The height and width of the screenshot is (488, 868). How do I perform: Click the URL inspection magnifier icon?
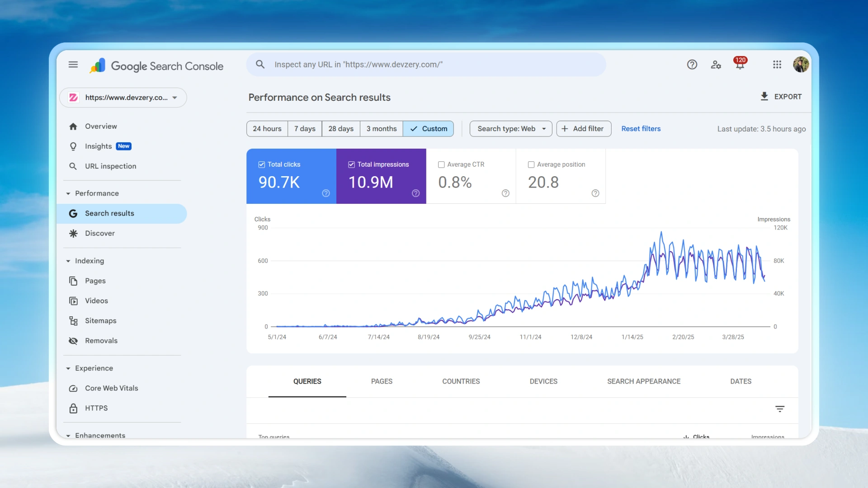73,166
